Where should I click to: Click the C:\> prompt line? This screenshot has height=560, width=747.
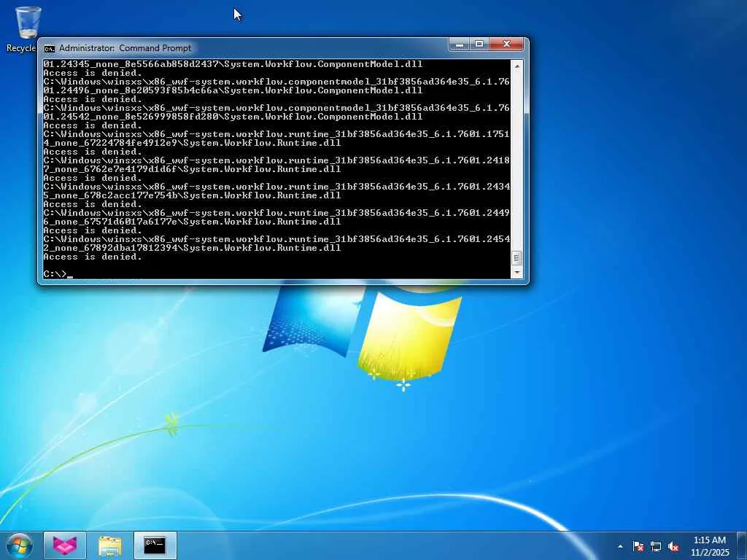click(58, 274)
